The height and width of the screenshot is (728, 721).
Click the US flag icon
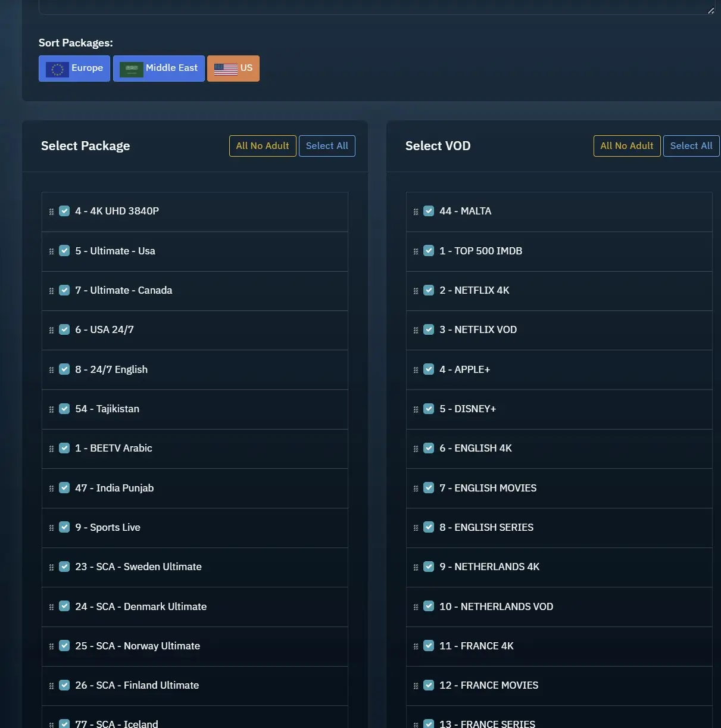pyautogui.click(x=226, y=69)
